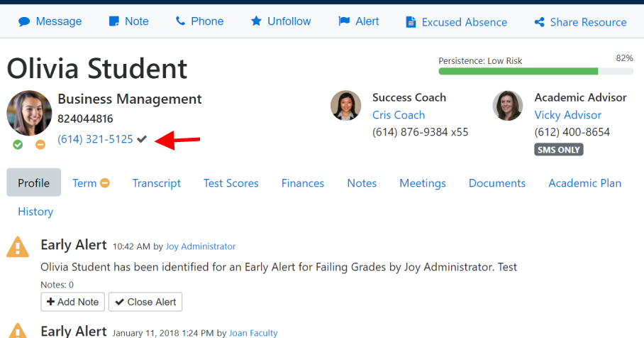Click the Add Note button
The width and height of the screenshot is (644, 338).
tap(72, 302)
